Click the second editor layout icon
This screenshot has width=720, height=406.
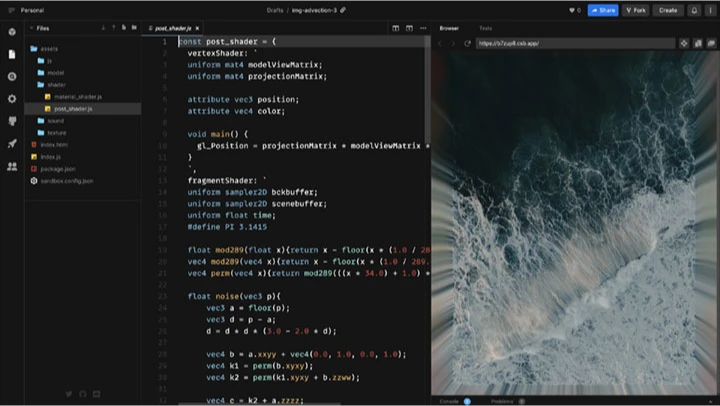[x=409, y=28]
